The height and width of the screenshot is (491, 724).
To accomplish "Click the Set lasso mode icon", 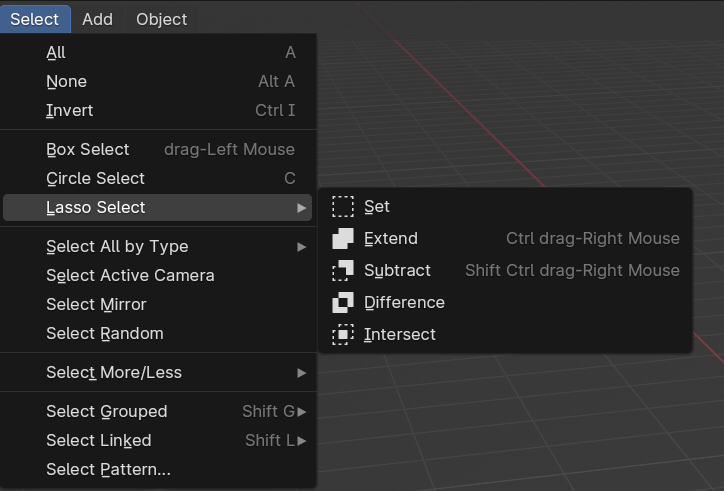I will pyautogui.click(x=343, y=207).
